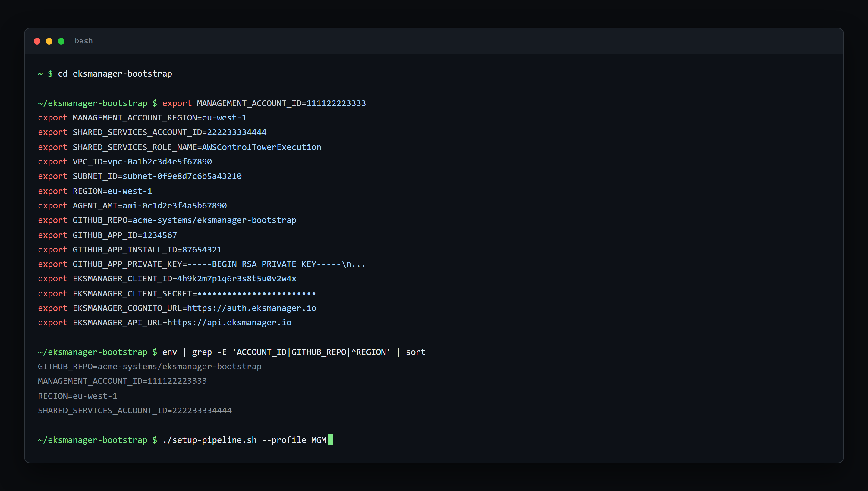
Task: Click the MANAGEMENT_ACCOUNT_ID export value 111122223333
Action: 336,103
